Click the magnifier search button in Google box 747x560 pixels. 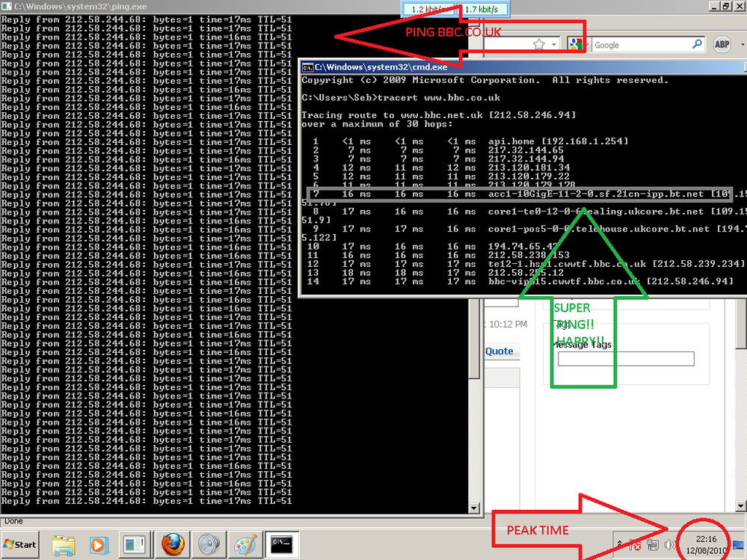tap(697, 45)
